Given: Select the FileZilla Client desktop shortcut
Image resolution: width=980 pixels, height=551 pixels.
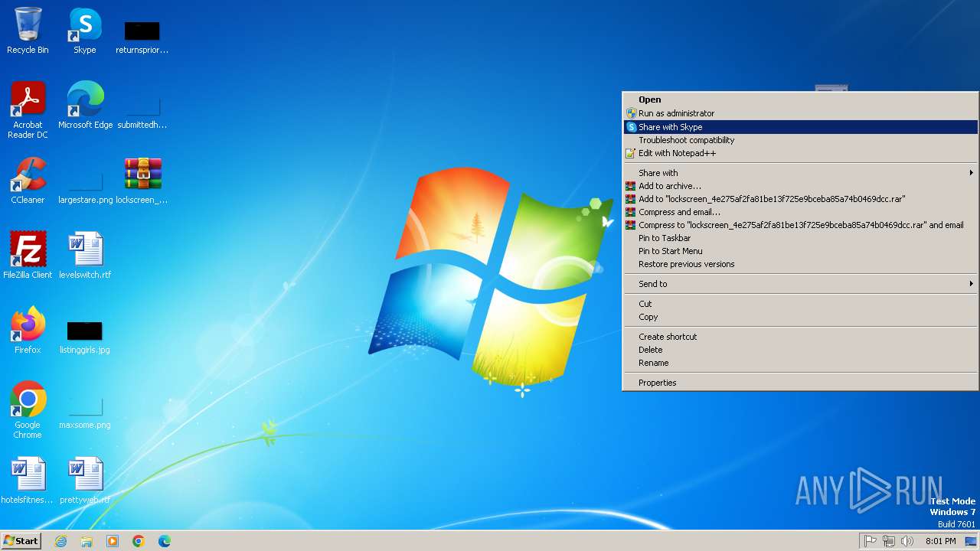Looking at the screenshot, I should click(x=28, y=256).
